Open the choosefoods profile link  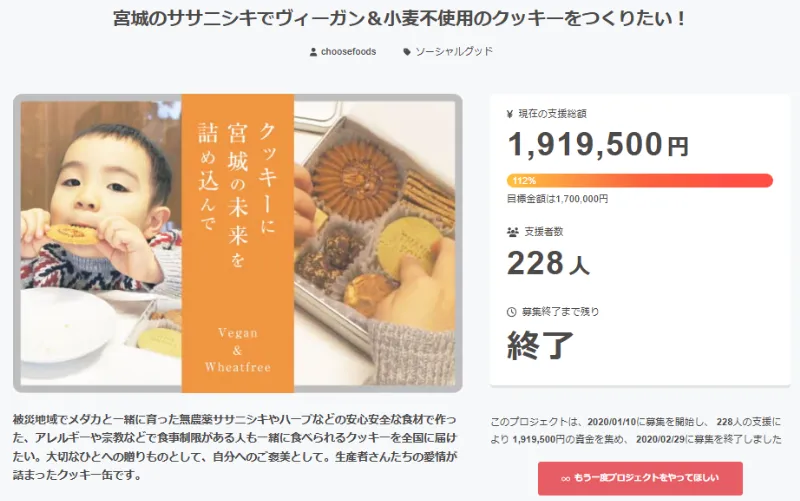tap(349, 52)
